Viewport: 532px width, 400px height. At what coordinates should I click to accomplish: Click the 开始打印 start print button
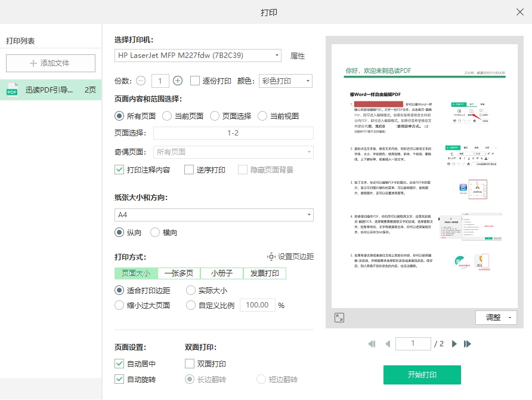coord(422,375)
